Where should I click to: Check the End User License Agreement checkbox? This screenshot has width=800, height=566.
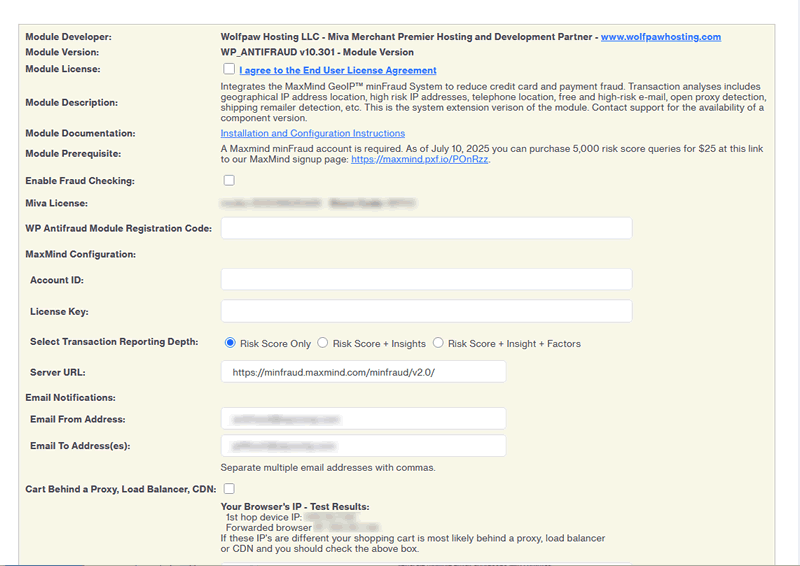pos(229,69)
